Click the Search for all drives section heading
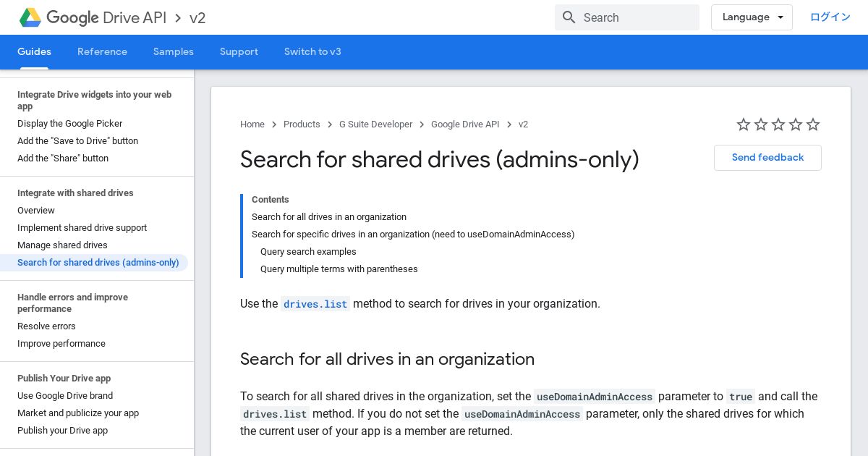868x456 pixels. (387, 359)
